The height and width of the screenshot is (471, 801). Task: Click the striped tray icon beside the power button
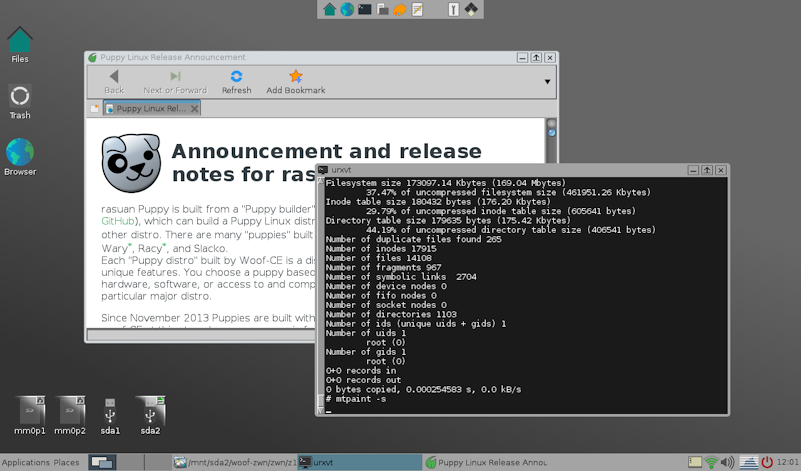point(749,462)
